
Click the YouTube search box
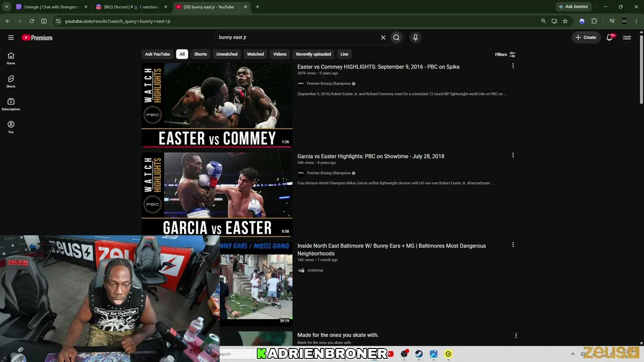coord(297,37)
